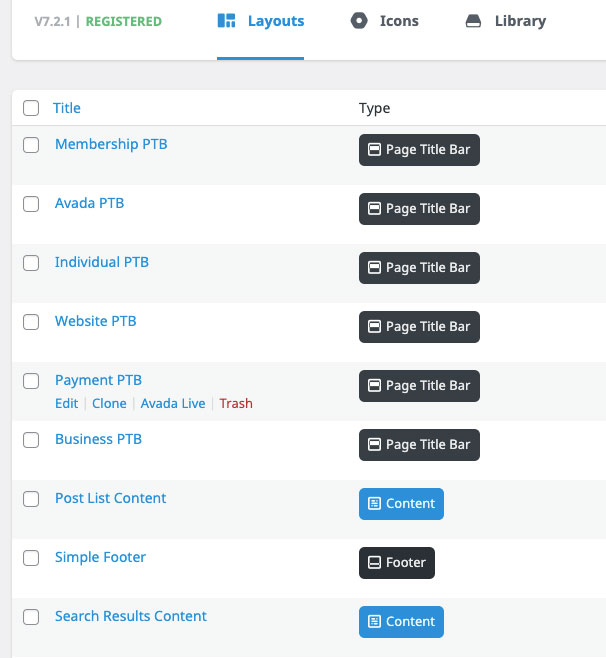This screenshot has width=606, height=658.
Task: Check the select-all checkbox beside Title
Action: pos(31,108)
